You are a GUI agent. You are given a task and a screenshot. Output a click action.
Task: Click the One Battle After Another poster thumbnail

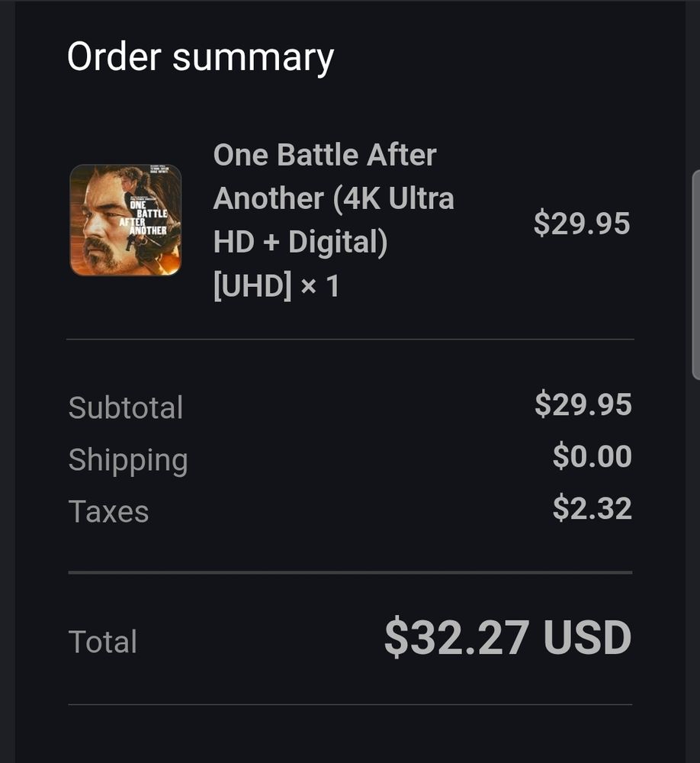[x=125, y=220]
